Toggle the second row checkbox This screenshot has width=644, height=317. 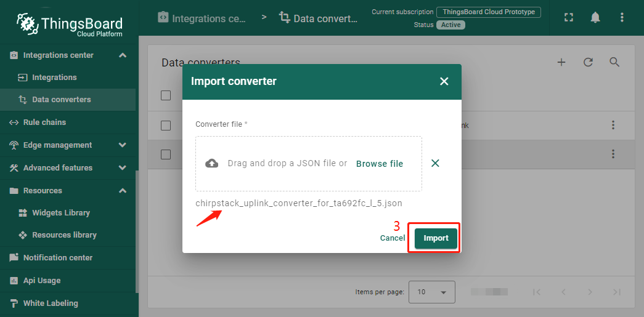click(x=166, y=154)
